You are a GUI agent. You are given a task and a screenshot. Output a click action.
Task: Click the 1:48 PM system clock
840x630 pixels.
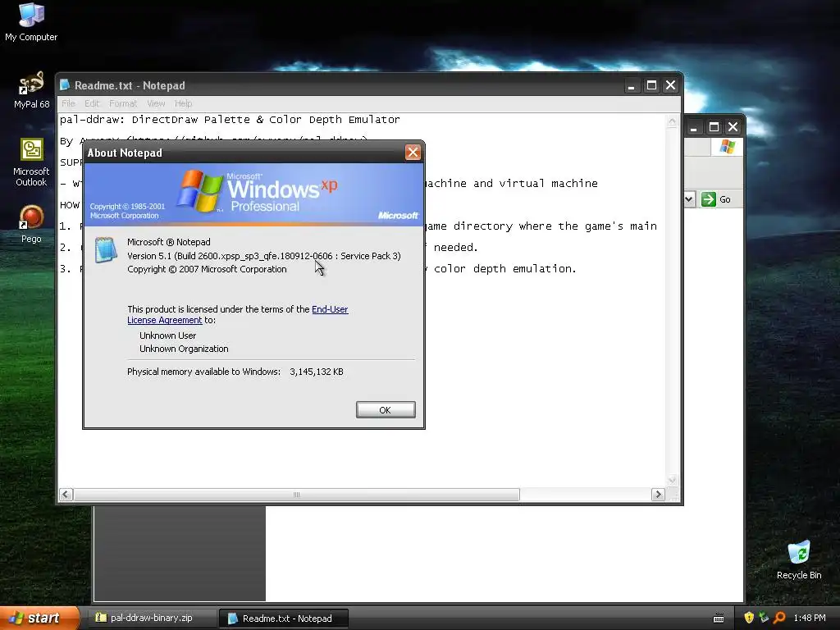click(810, 618)
